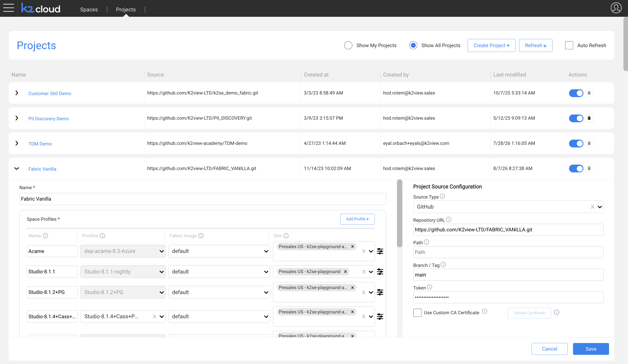Show info for Branch / Tag field
The height and width of the screenshot is (364, 628).
tap(443, 265)
